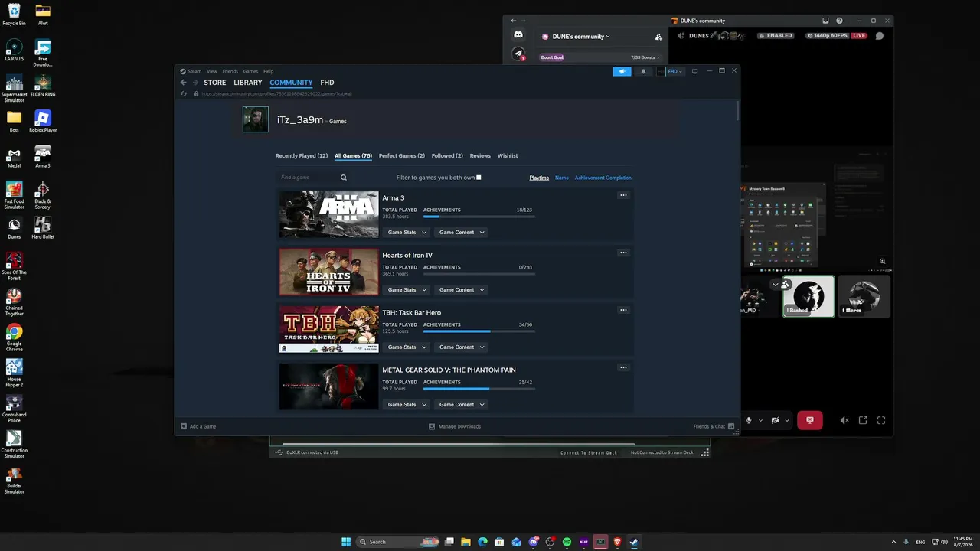Open the Followed (2) tab
The image size is (980, 551).
(447, 156)
